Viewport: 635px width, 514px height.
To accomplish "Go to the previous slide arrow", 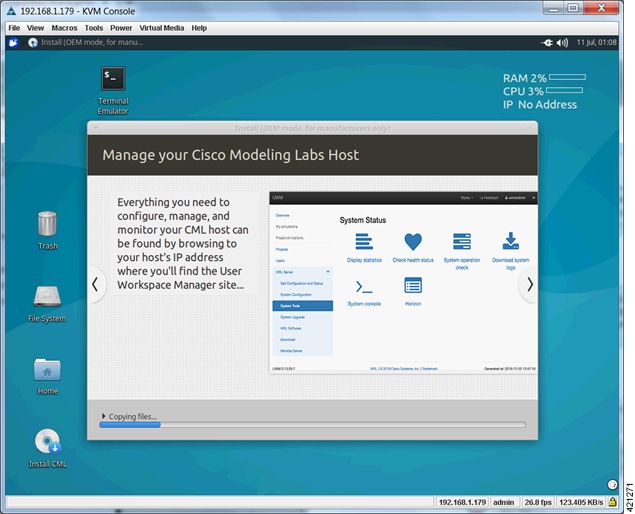I will [95, 284].
